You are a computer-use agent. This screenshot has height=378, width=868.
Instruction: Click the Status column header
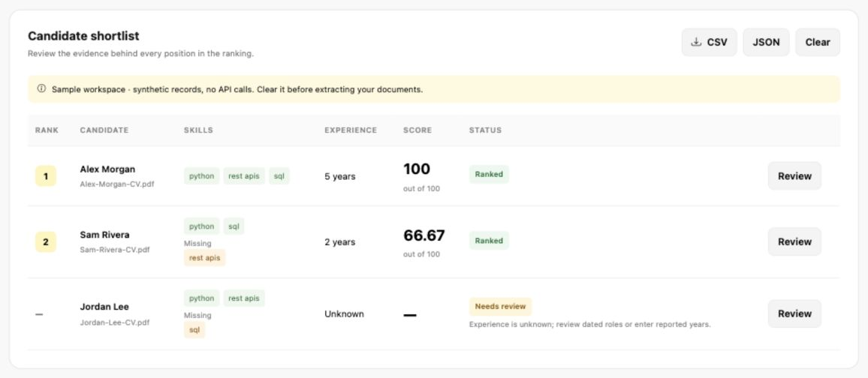point(486,130)
